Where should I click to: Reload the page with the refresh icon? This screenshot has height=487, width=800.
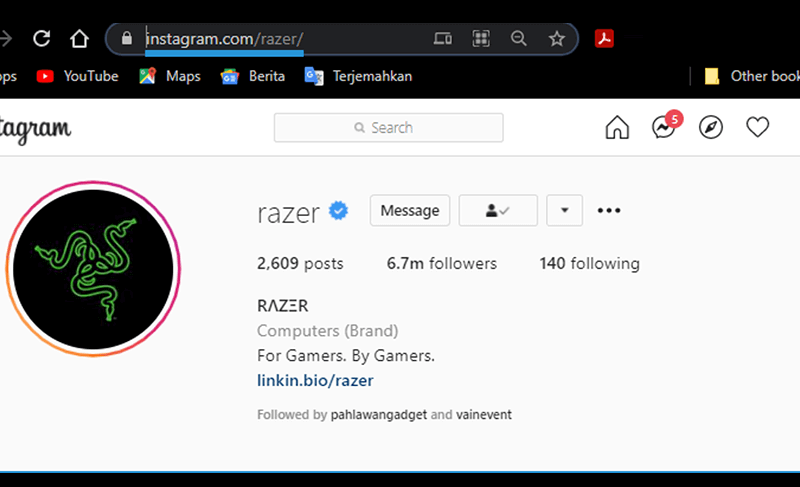(41, 39)
